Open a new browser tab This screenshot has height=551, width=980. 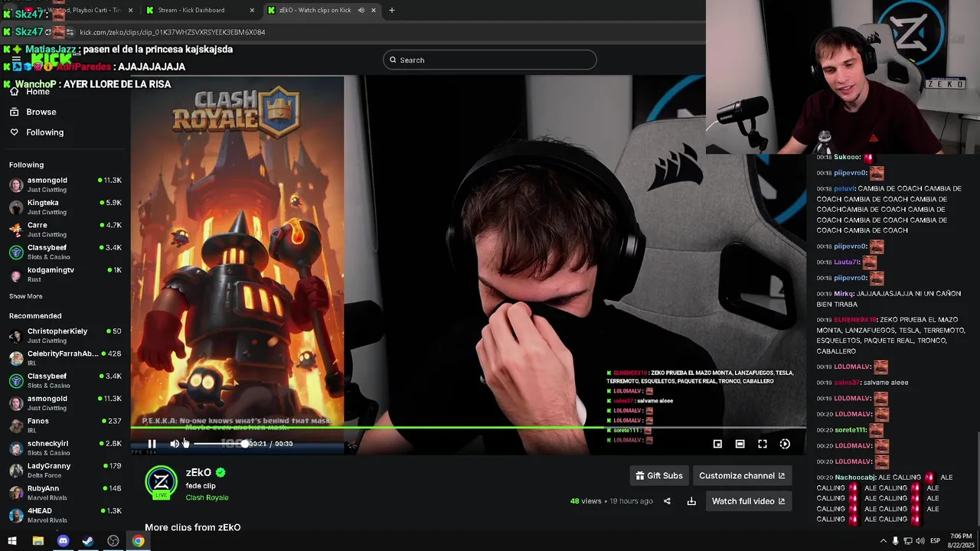click(391, 10)
